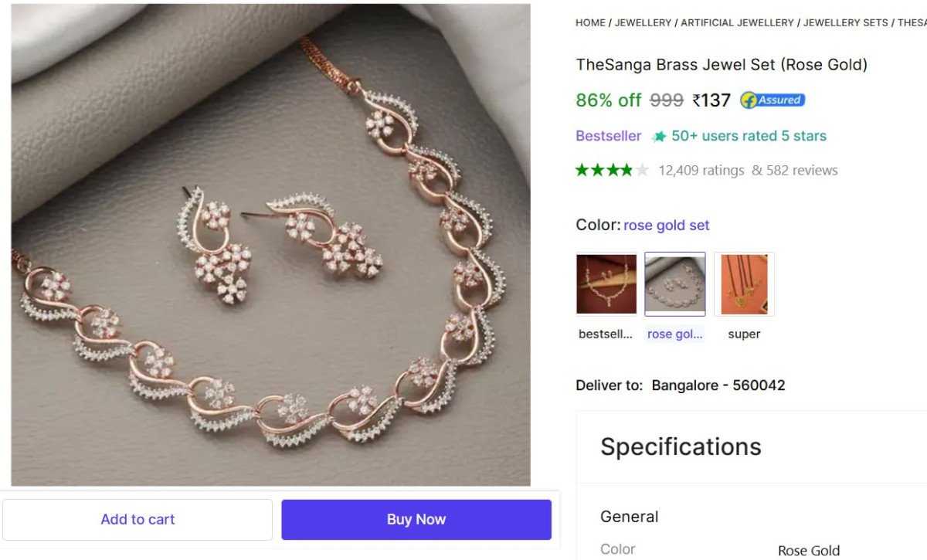Open the ARTIFICIAL JEWELLERY breadcrumb
Image resolution: width=927 pixels, height=560 pixels.
(737, 23)
